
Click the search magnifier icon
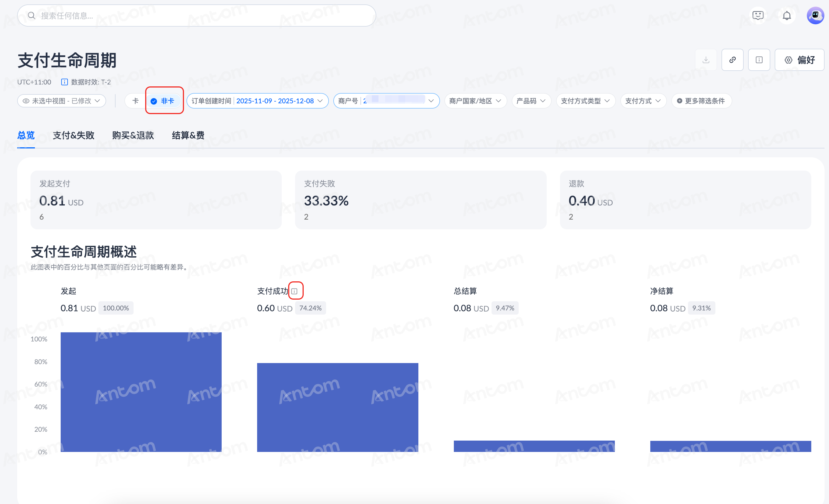click(x=31, y=16)
